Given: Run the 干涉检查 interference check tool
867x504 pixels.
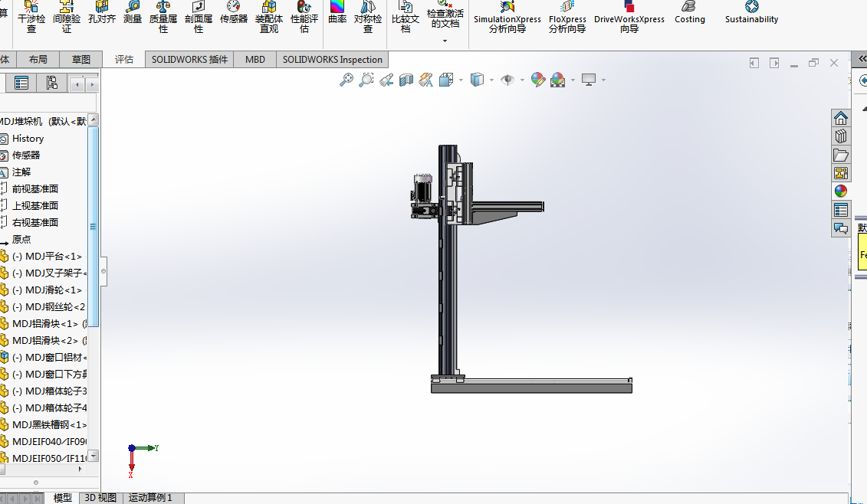Looking at the screenshot, I should [x=31, y=17].
